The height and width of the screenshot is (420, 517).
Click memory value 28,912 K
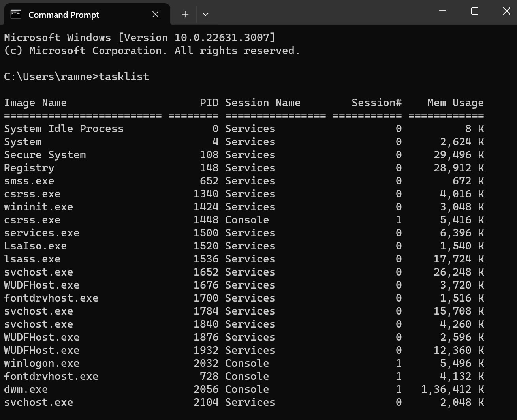tap(459, 168)
